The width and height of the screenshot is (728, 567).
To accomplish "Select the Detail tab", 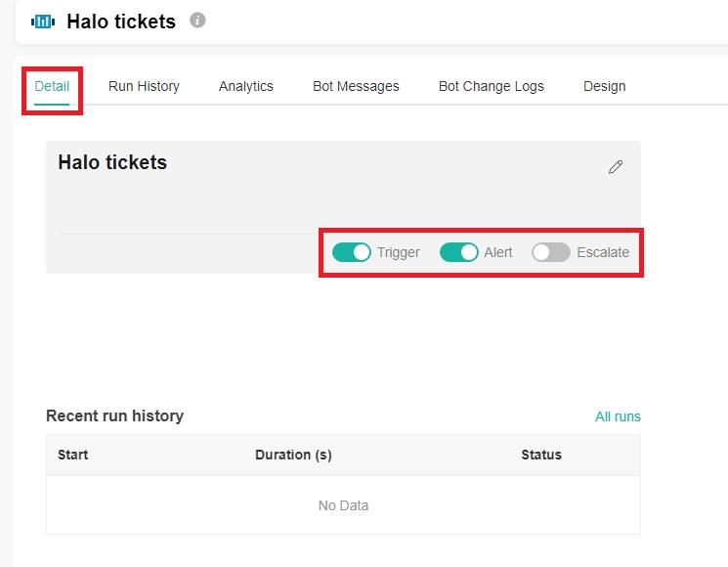I will pyautogui.click(x=52, y=86).
